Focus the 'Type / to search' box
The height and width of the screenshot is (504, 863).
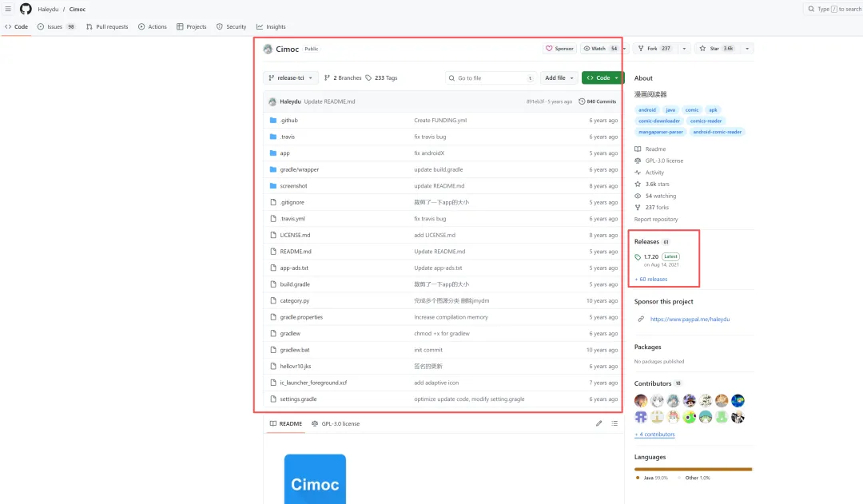[x=833, y=9]
